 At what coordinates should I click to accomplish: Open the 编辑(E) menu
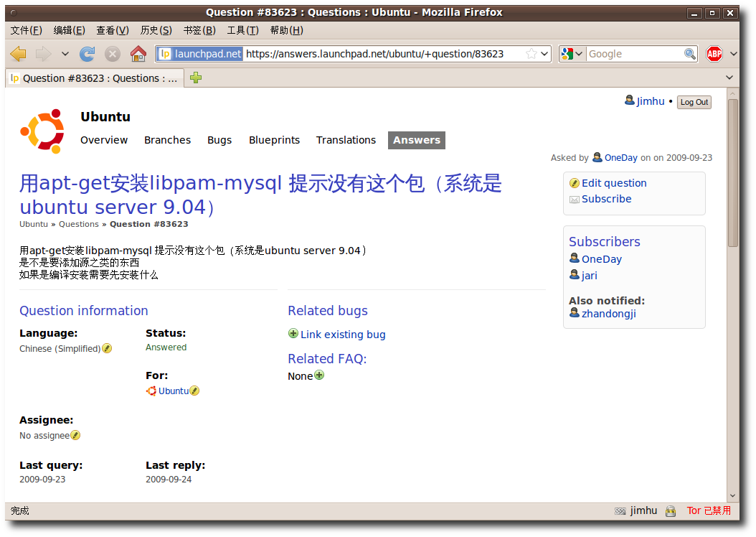[69, 30]
